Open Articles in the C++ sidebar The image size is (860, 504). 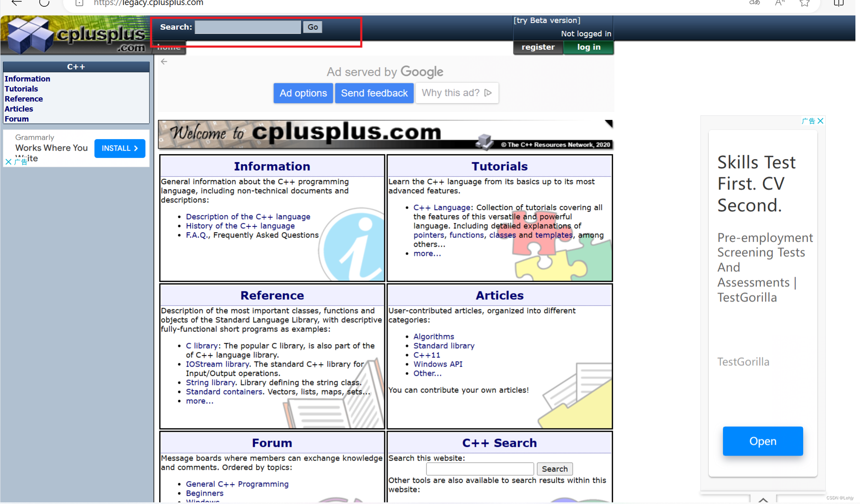[19, 109]
